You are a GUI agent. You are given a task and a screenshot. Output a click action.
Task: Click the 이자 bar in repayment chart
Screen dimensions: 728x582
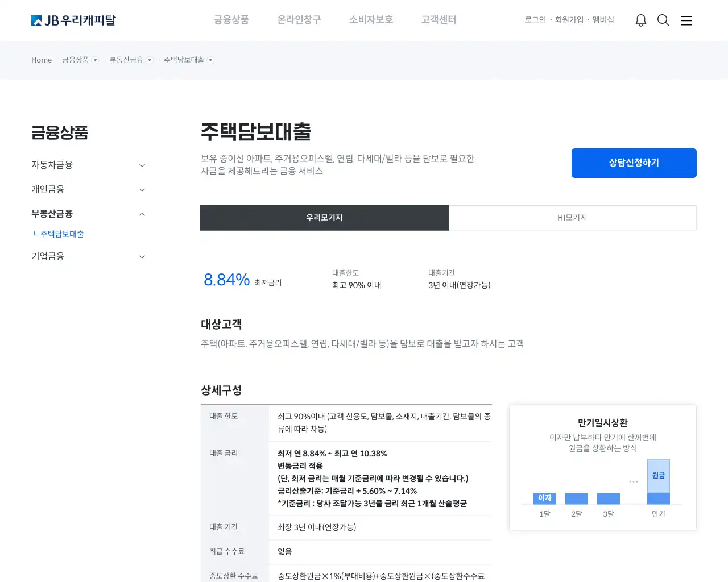(x=545, y=498)
